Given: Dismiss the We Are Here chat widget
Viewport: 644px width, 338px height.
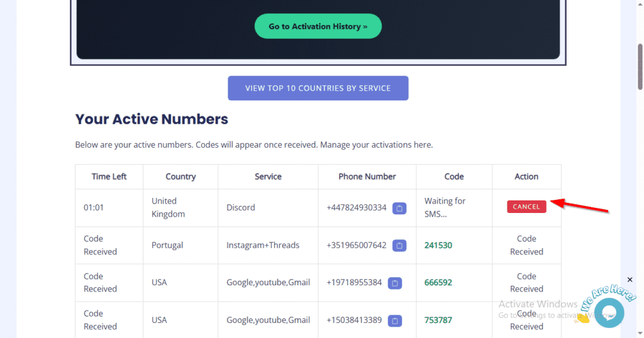Looking at the screenshot, I should (630, 280).
